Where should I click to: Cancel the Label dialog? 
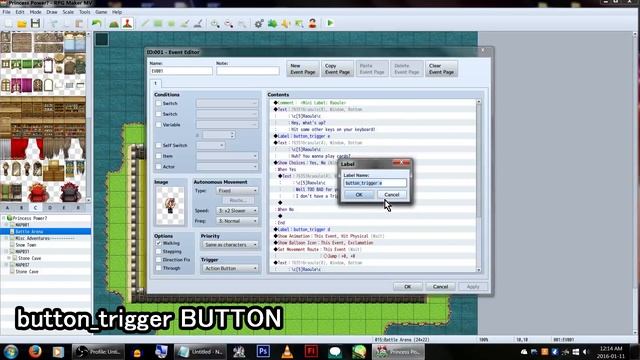[392, 195]
